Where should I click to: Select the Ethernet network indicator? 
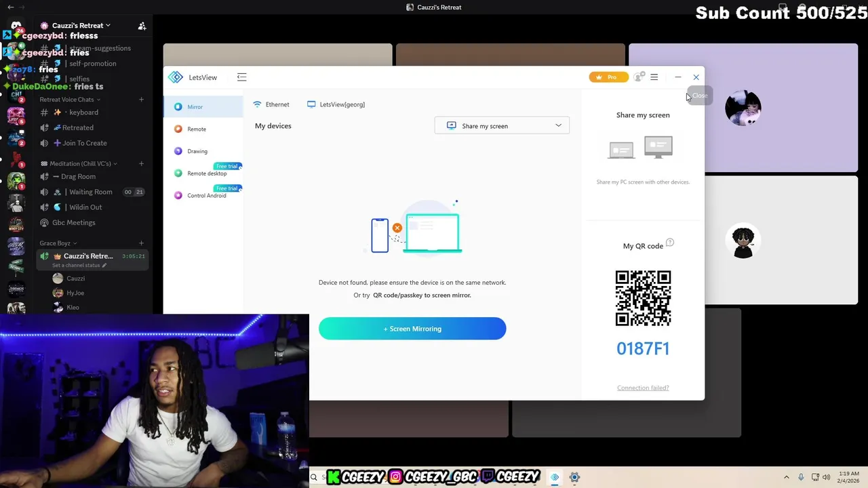click(x=271, y=104)
